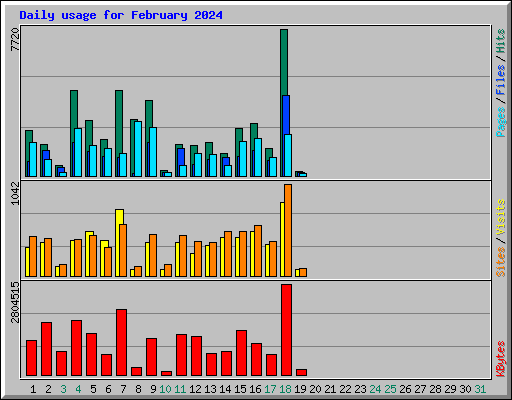The height and width of the screenshot is (400, 512).
Task: Click the yellow Visits bar for day 7
Action: point(118,217)
